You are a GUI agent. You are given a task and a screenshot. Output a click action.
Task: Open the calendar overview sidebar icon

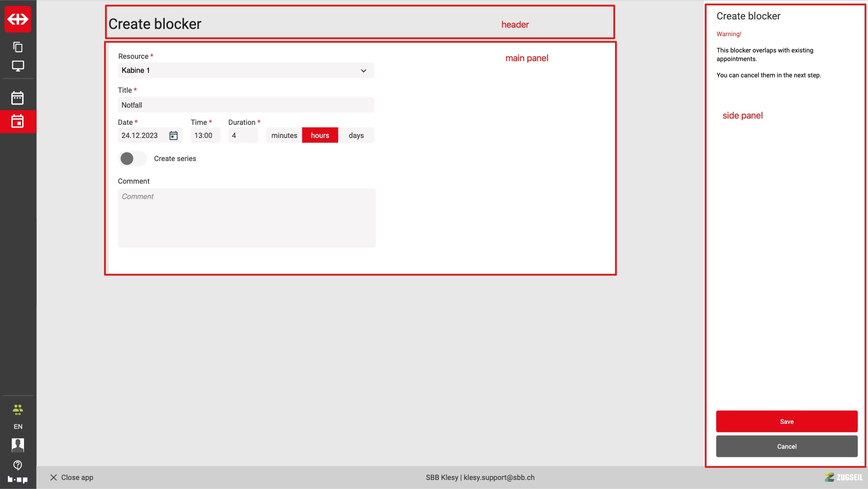[18, 98]
